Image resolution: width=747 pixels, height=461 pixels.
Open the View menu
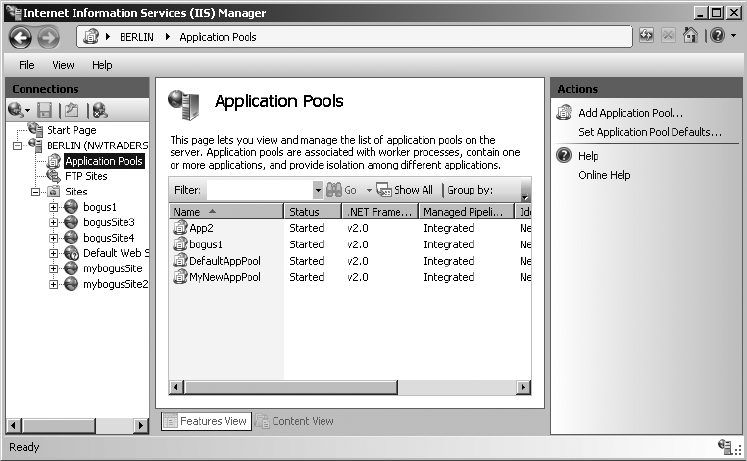63,65
